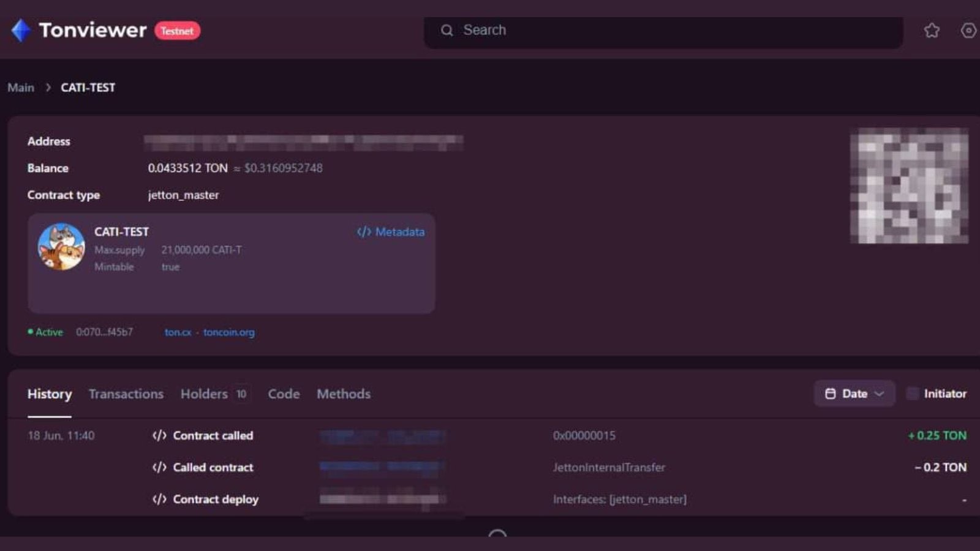Click the Holders count badge 10
This screenshot has height=551, width=980.
point(241,394)
